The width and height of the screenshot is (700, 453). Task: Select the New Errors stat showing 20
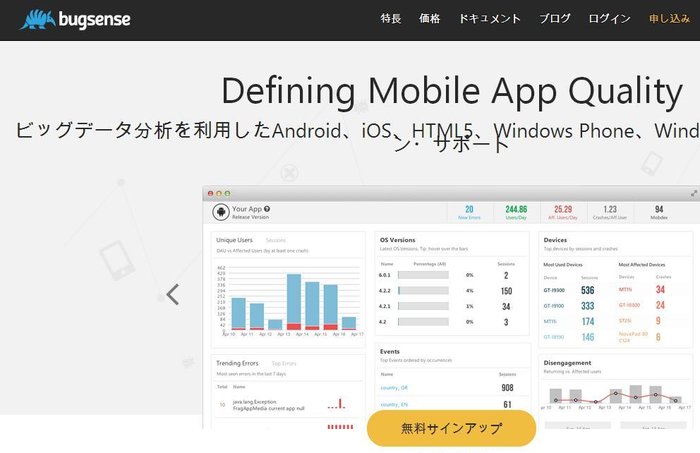[x=468, y=212]
